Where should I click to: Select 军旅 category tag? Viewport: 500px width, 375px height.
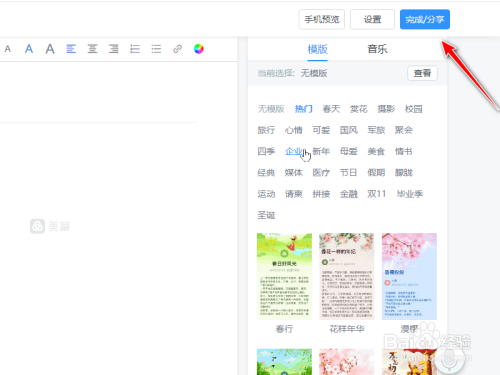(x=376, y=130)
